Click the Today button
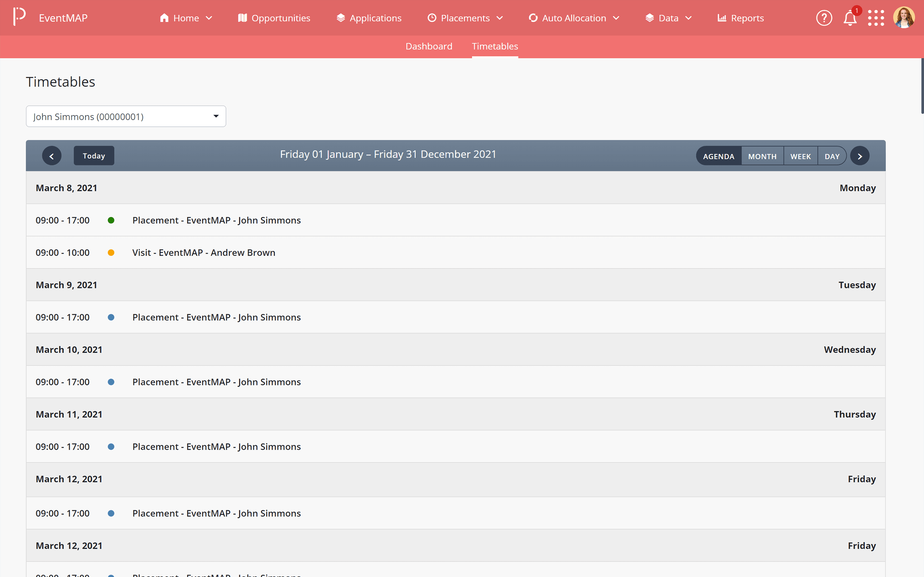The height and width of the screenshot is (577, 924). click(94, 156)
